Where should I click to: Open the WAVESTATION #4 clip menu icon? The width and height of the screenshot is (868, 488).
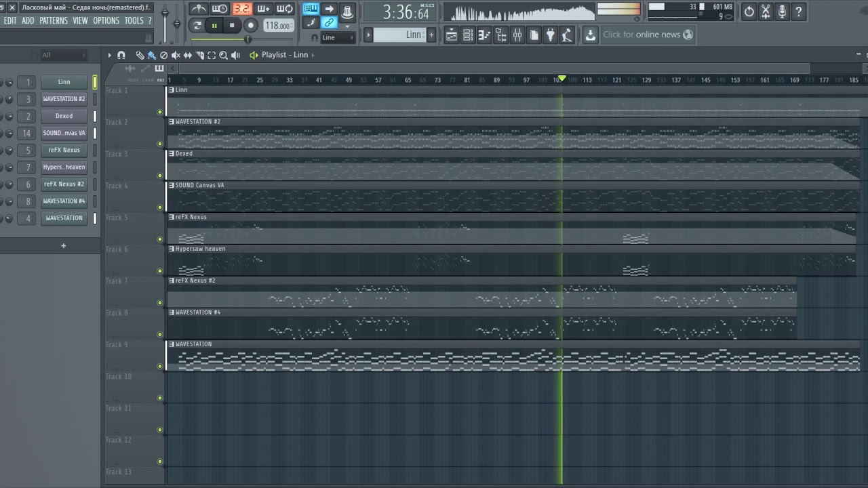pyautogui.click(x=172, y=312)
